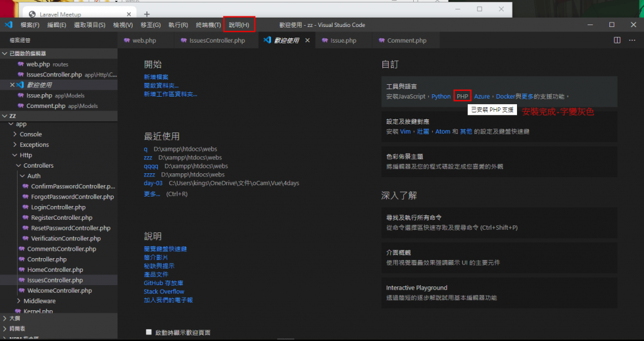Collapse the Http folder

coord(15,155)
